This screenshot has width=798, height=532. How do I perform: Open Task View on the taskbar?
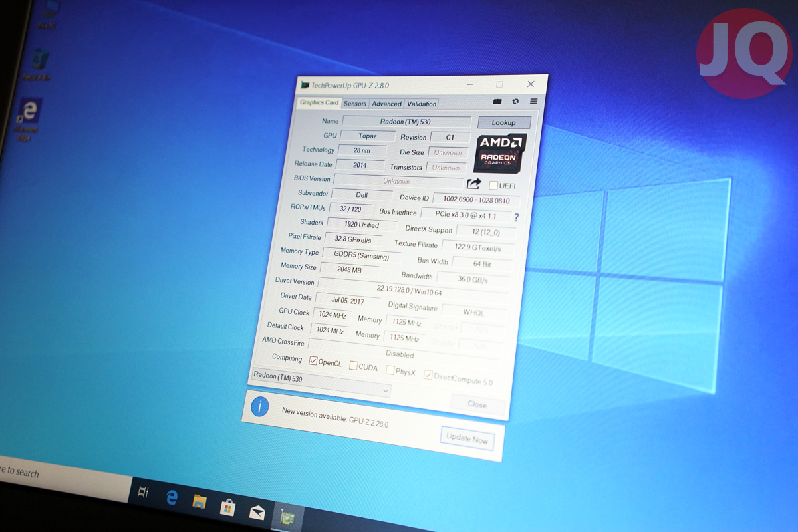tap(143, 492)
